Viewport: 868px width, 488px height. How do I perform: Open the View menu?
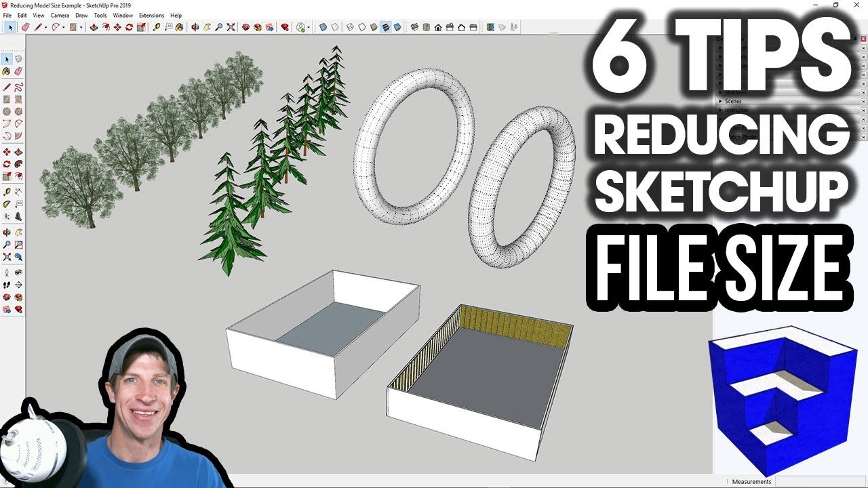pos(39,15)
